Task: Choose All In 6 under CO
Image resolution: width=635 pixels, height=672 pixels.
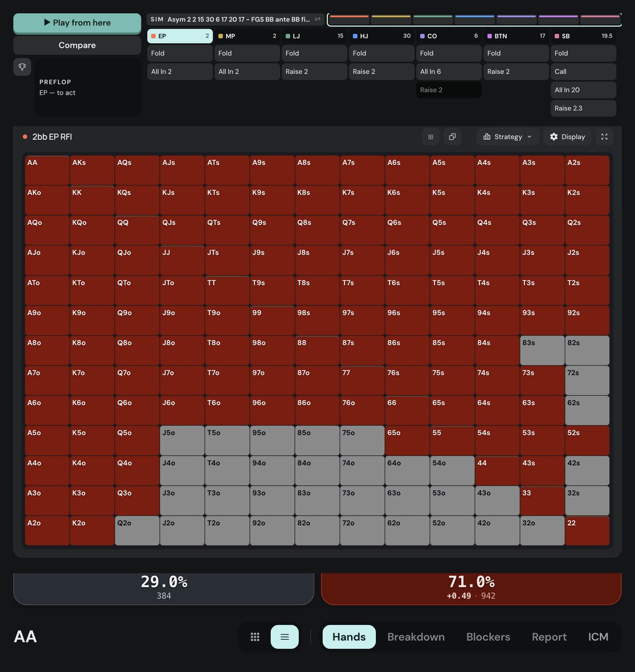Action: (x=449, y=71)
